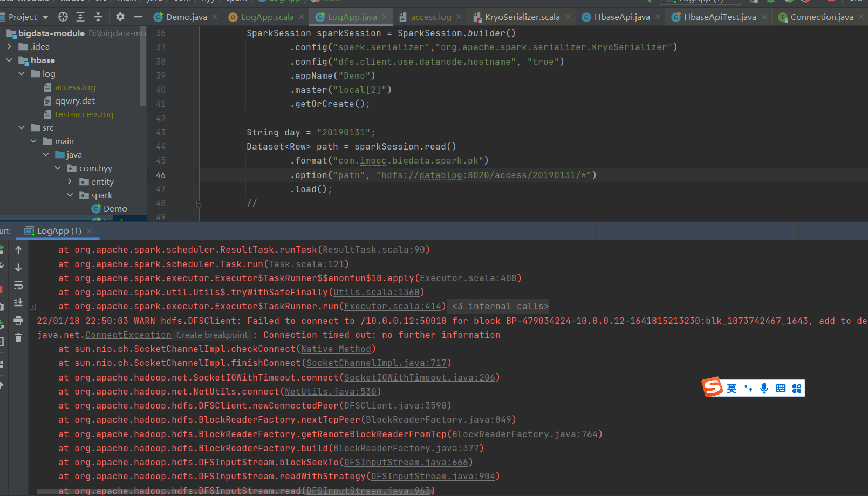This screenshot has width=868, height=496.
Task: Open BlockReaderFactory.java:849 stack link
Action: 439,419
